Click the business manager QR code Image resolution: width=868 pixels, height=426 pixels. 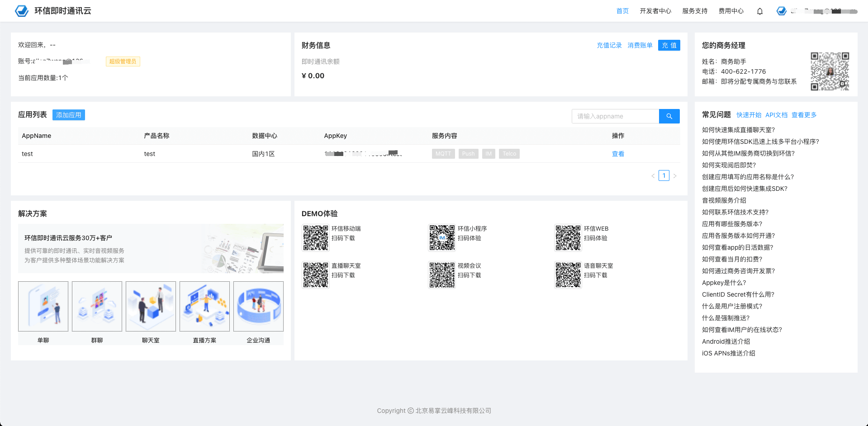830,71
